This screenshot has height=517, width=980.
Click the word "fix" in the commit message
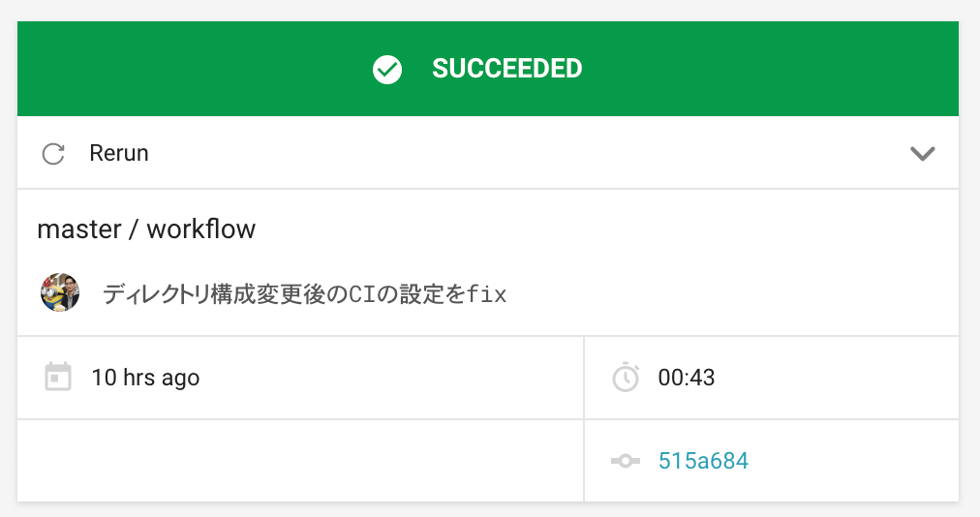(487, 294)
